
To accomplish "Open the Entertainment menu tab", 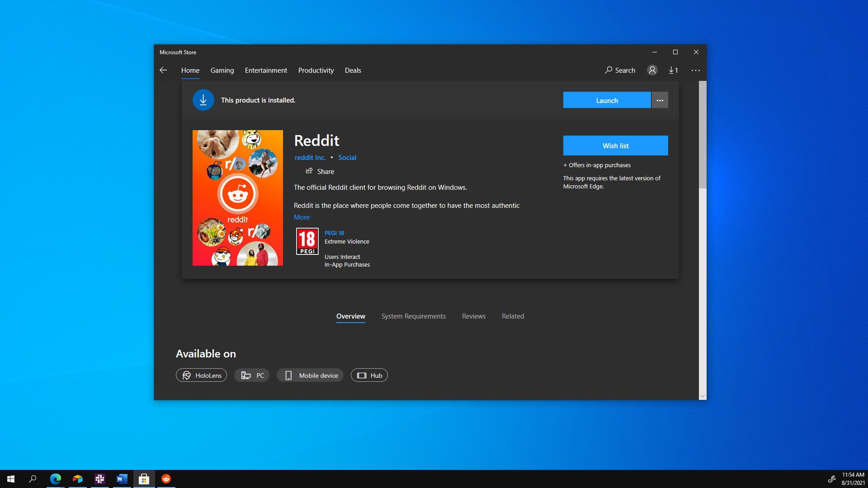I will 265,70.
